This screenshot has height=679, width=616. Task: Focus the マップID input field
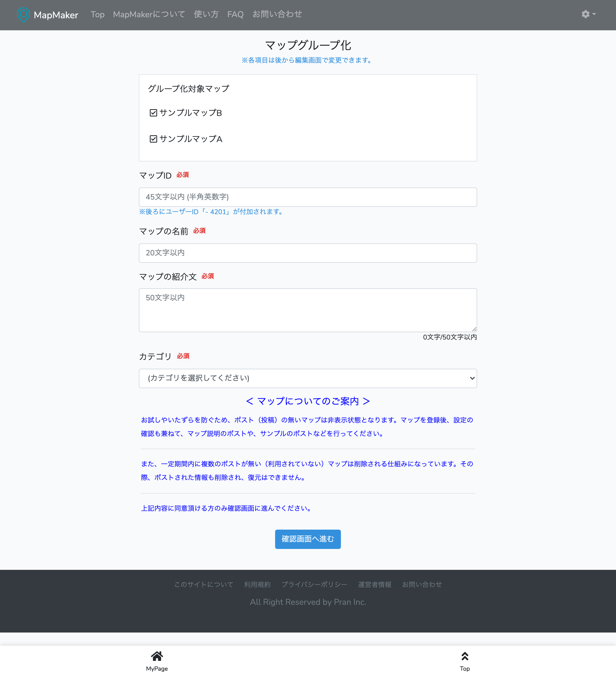click(308, 197)
